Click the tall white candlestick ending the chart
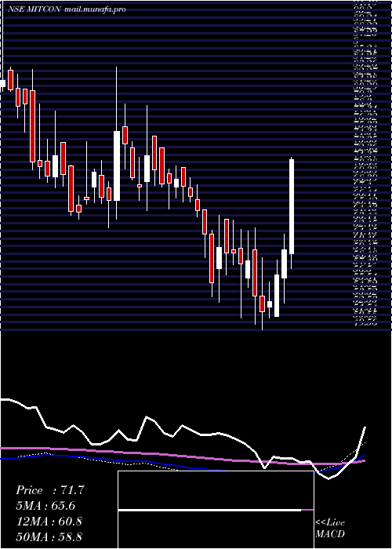This screenshot has height=549, width=392. pos(291,206)
